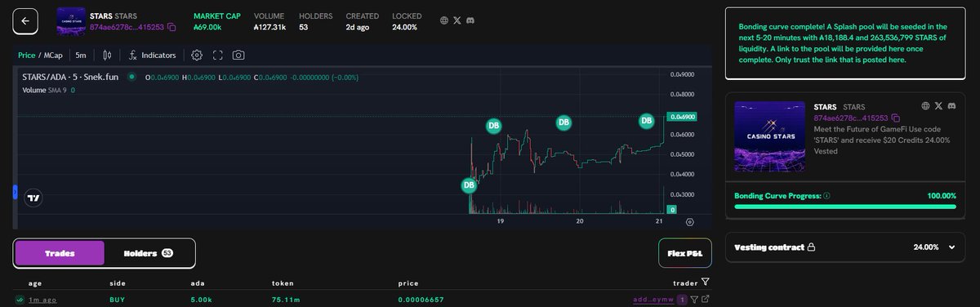Click the Bonding Curve progress bar

pyautogui.click(x=845, y=207)
